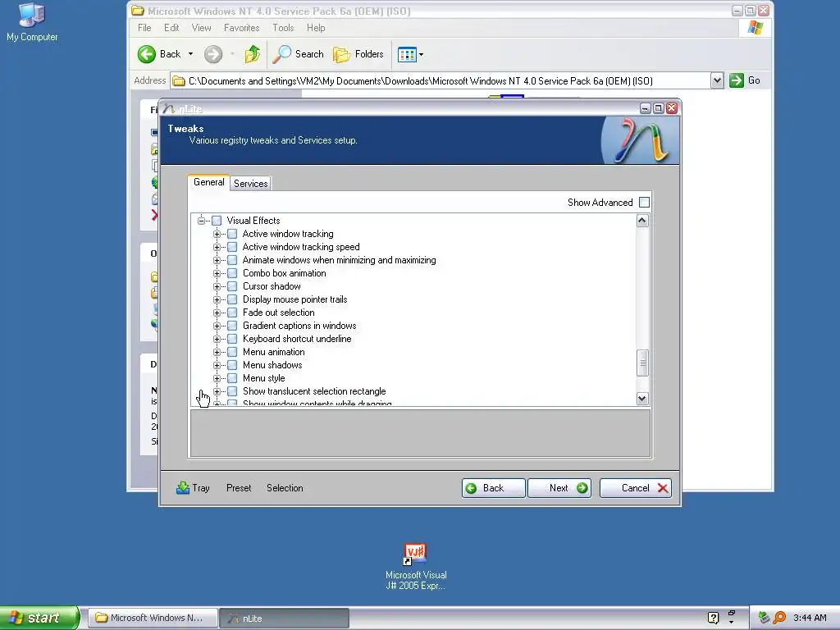Click the orange magnifier tray icon
840x630 pixels.
point(779,618)
